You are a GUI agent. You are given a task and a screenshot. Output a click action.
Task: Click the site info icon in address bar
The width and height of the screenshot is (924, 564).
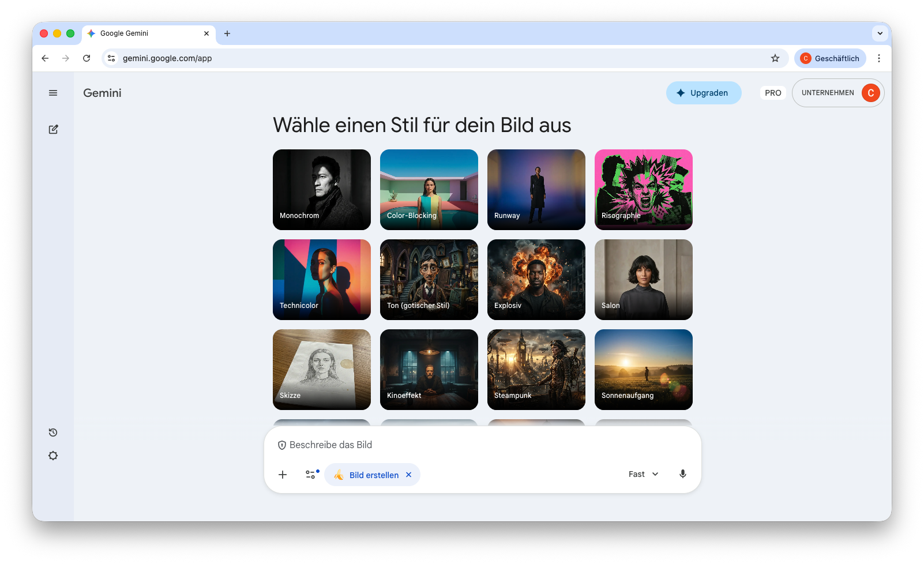[x=112, y=58]
